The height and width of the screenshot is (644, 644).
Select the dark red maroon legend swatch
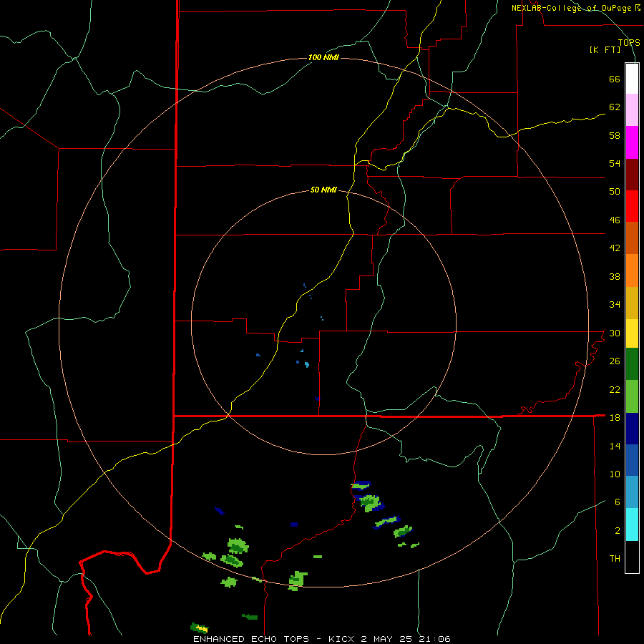tap(632, 175)
